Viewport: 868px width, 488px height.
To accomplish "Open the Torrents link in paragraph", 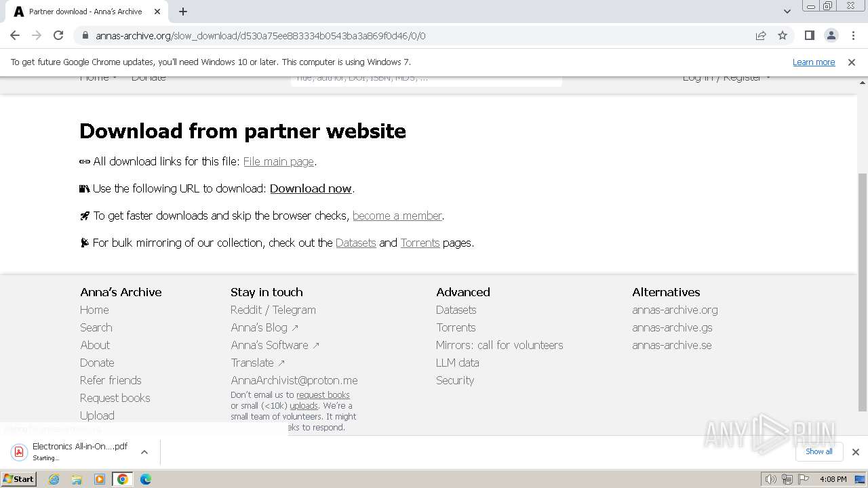I will 420,243.
